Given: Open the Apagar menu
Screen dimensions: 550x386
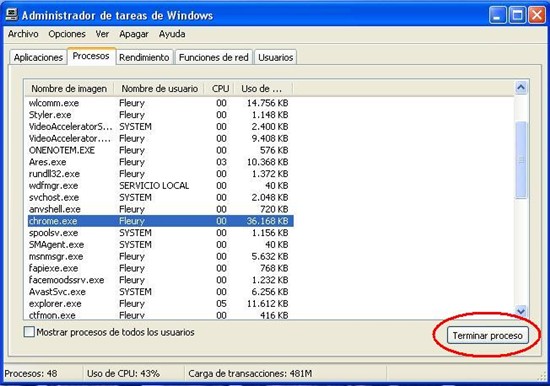Looking at the screenshot, I should coord(134,34).
